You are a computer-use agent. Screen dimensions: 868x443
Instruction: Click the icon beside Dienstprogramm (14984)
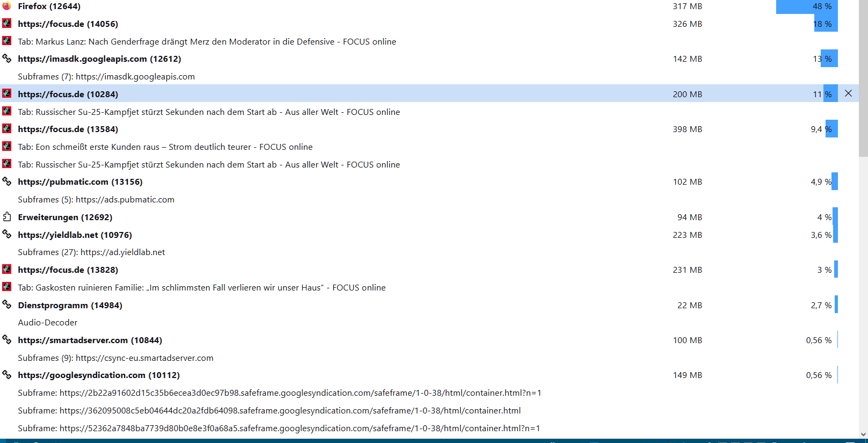point(6,304)
